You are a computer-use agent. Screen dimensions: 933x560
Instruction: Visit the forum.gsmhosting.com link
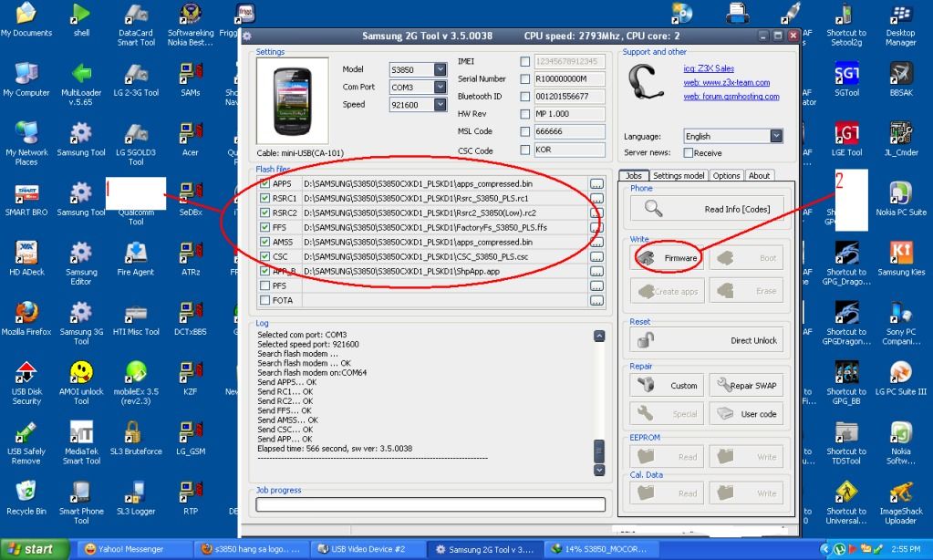(x=731, y=97)
